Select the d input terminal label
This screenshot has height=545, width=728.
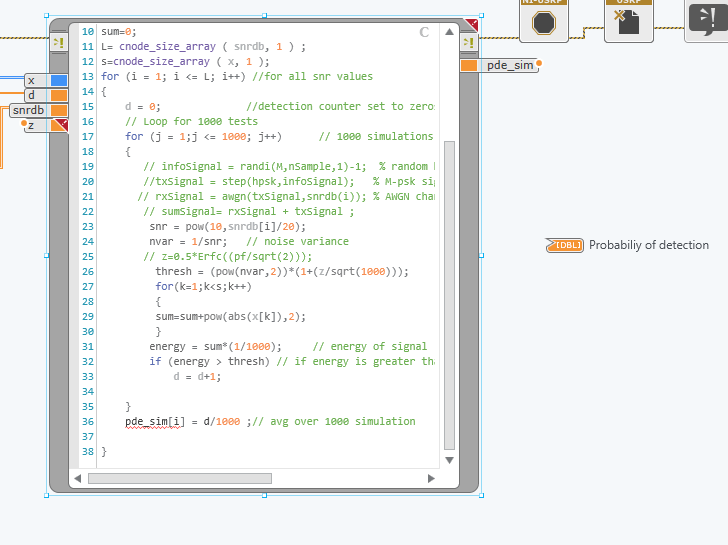click(x=31, y=96)
